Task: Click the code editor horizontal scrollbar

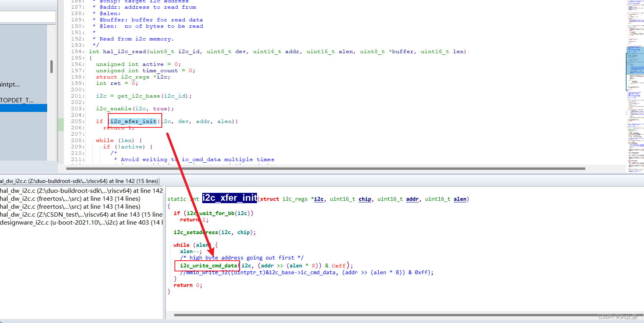Action: [325, 169]
